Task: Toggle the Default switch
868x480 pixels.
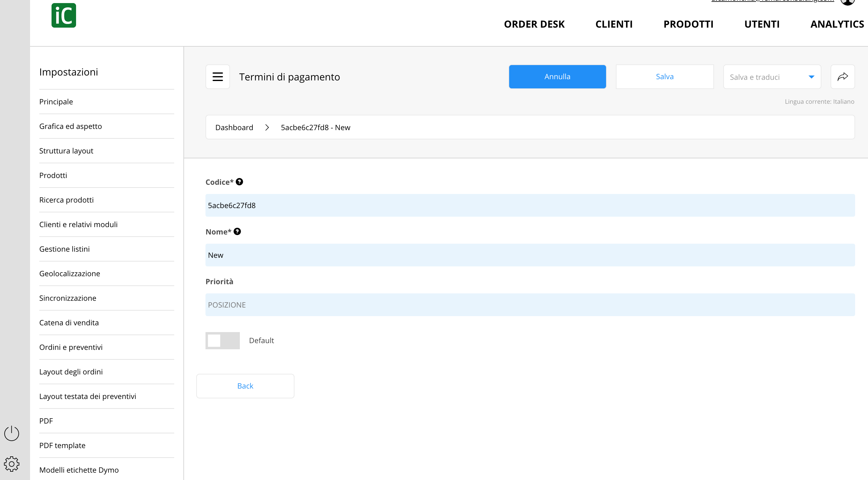Action: point(222,340)
